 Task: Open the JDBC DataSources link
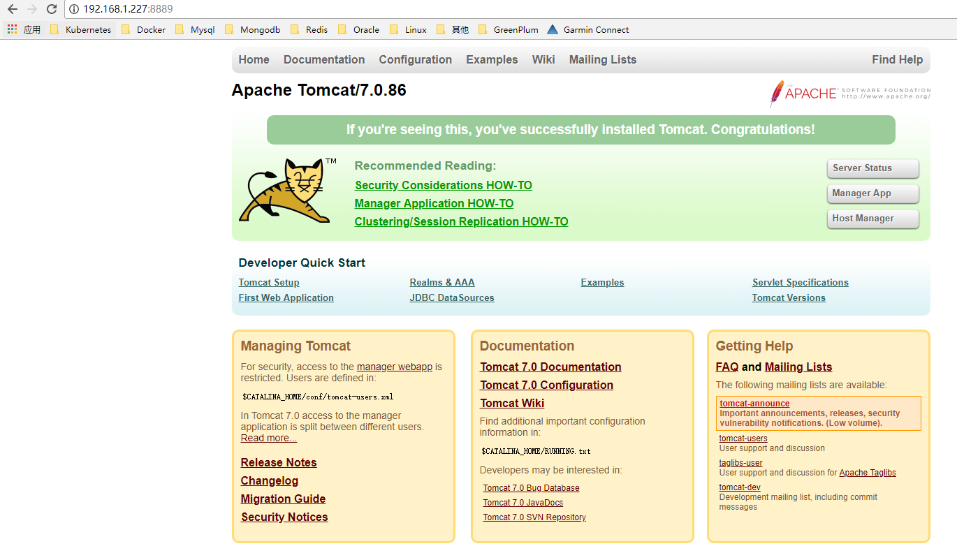452,298
